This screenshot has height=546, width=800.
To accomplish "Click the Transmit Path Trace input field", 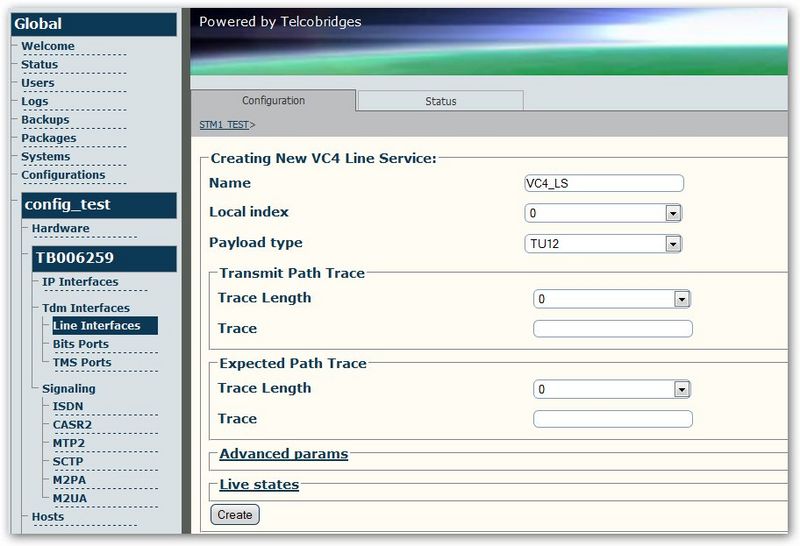I will click(613, 329).
